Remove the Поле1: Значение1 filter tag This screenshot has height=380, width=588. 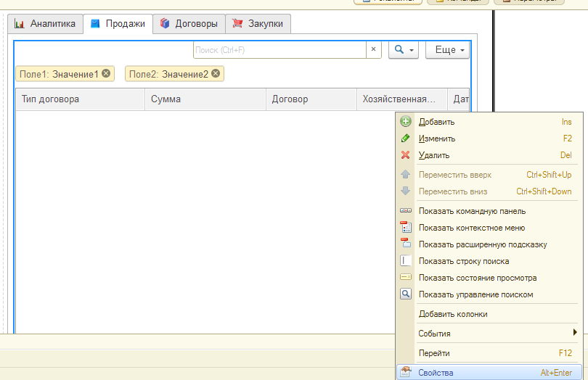tap(107, 74)
